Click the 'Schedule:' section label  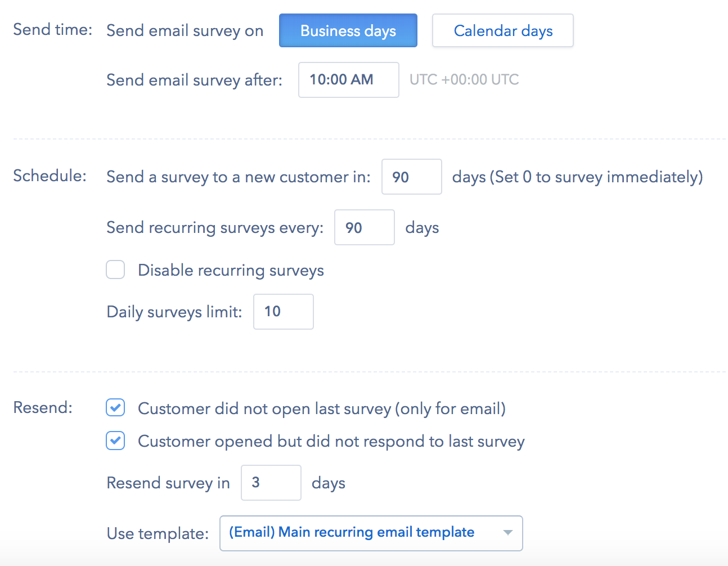[x=50, y=176]
